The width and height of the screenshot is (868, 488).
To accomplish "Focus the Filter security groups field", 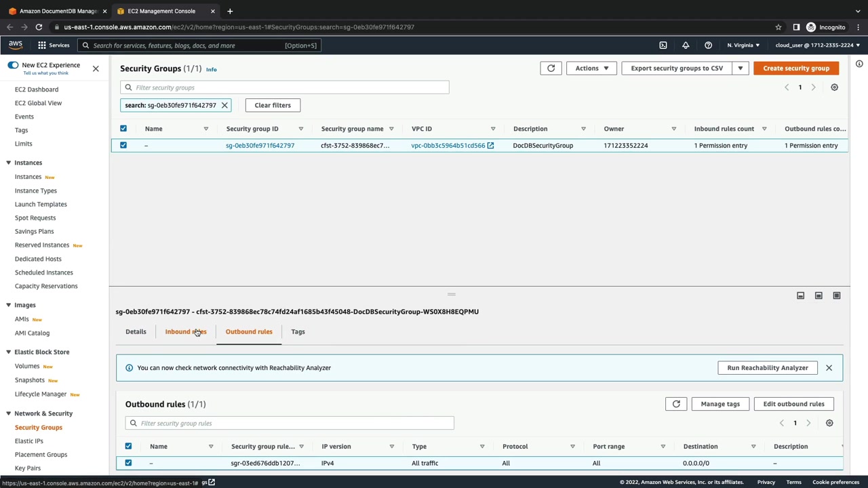I will [285, 87].
